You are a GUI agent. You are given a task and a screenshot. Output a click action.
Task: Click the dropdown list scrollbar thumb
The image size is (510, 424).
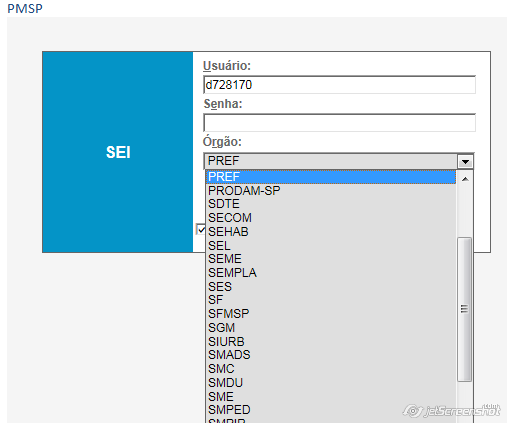click(x=464, y=309)
